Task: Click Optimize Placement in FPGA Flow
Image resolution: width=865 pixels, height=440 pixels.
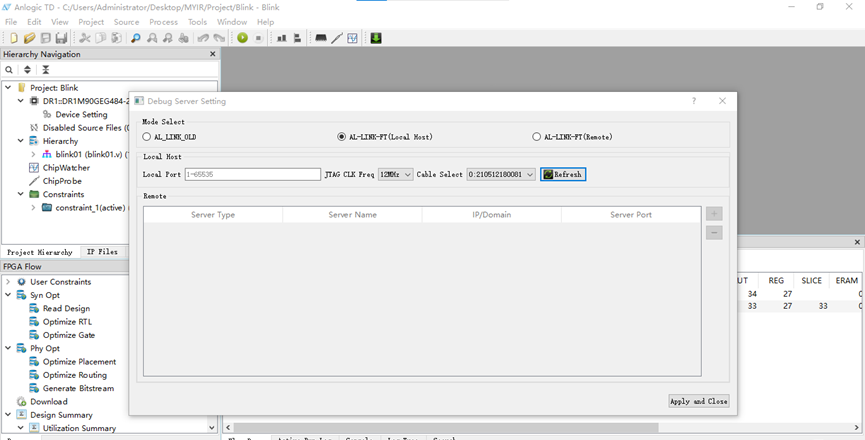Action: [79, 362]
